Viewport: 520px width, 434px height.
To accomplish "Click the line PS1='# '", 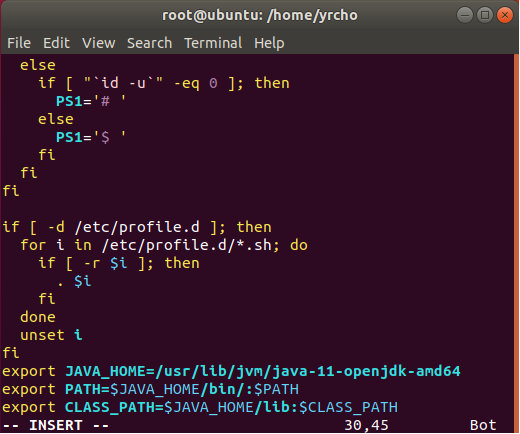I will click(91, 101).
